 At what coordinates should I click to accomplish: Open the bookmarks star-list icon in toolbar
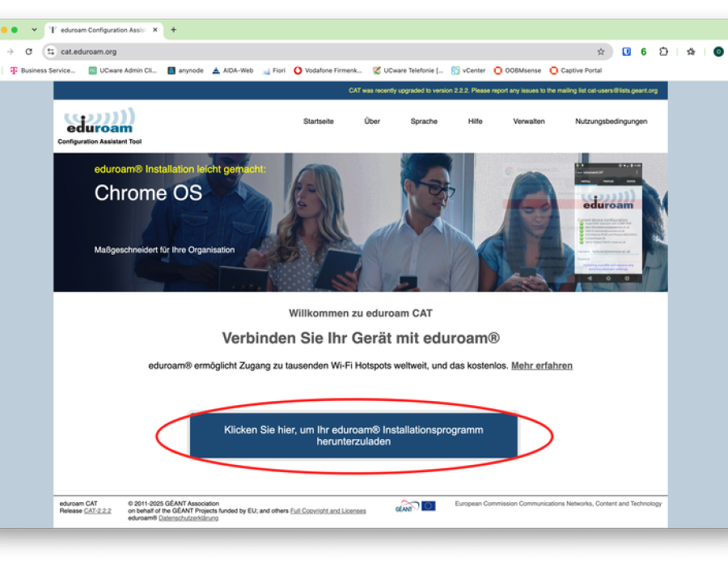coord(691,52)
